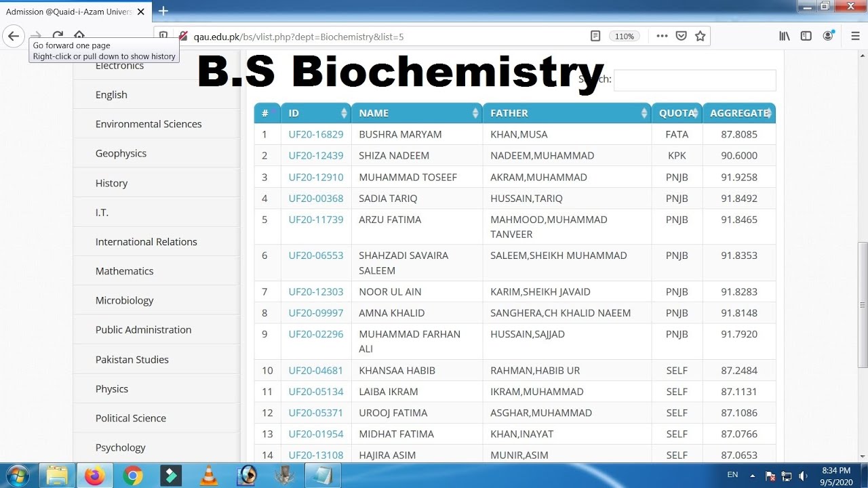This screenshot has width=868, height=488.
Task: Open applicant ID UF20-16829 link
Action: point(316,134)
